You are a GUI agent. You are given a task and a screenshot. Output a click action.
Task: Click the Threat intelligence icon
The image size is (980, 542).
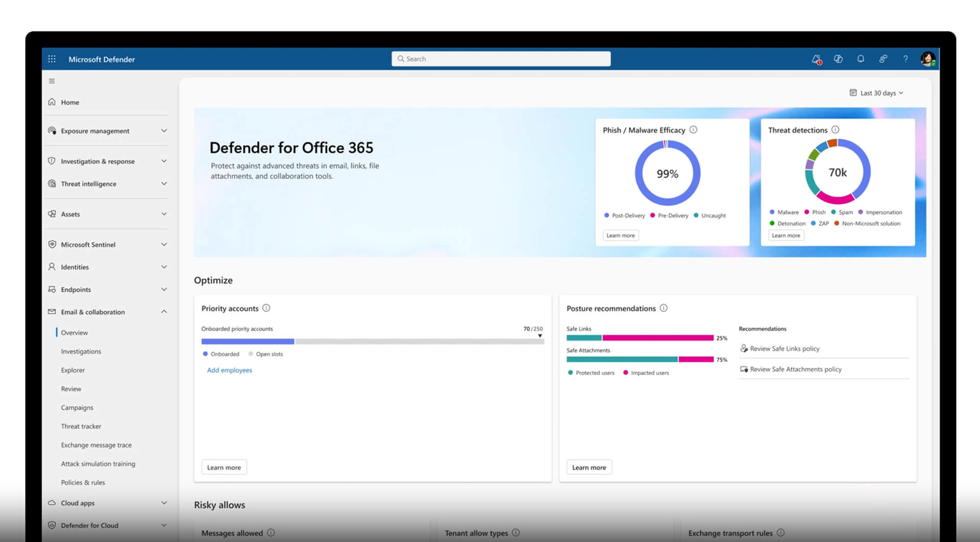52,183
